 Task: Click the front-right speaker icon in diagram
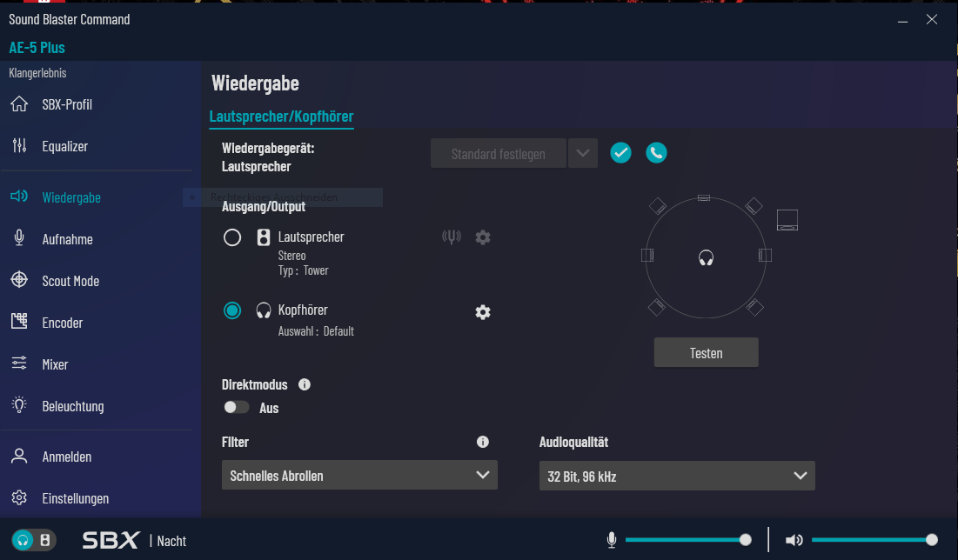pos(754,206)
